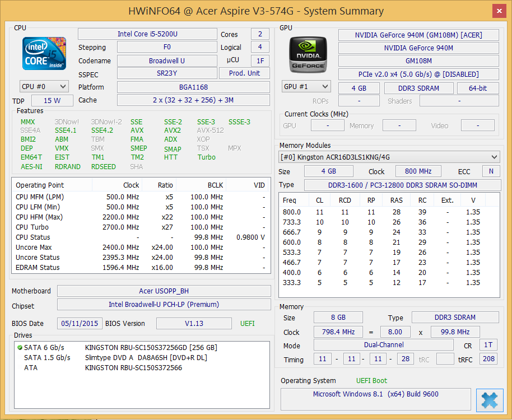Select the 333.3 frequency timing row
The image size is (512, 420).
[389, 283]
